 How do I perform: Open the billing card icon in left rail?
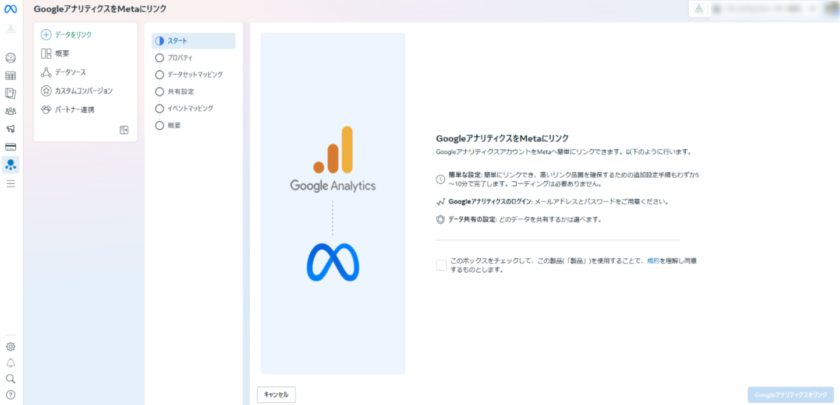pyautogui.click(x=11, y=146)
